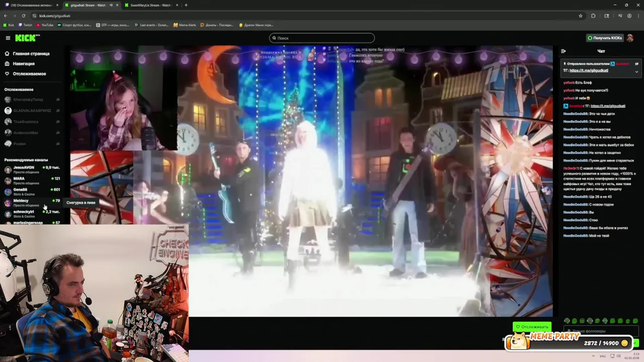644x362 pixels.
Task: Unpin the pinned chat message icon
Action: 636,64
